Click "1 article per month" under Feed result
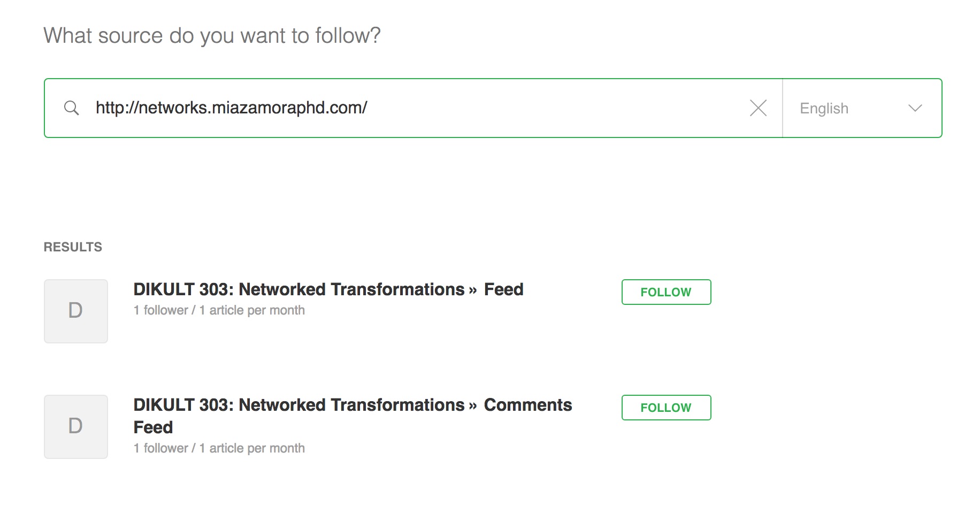The width and height of the screenshot is (980, 506). pos(251,310)
